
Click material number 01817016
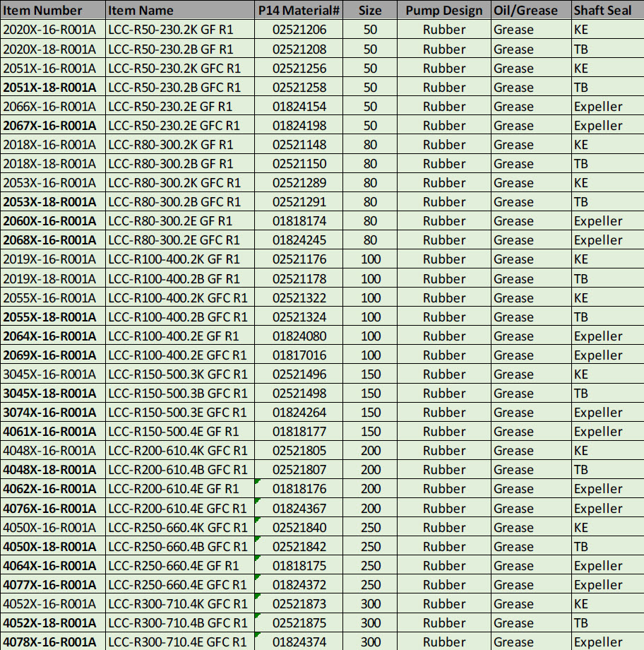[x=299, y=355]
